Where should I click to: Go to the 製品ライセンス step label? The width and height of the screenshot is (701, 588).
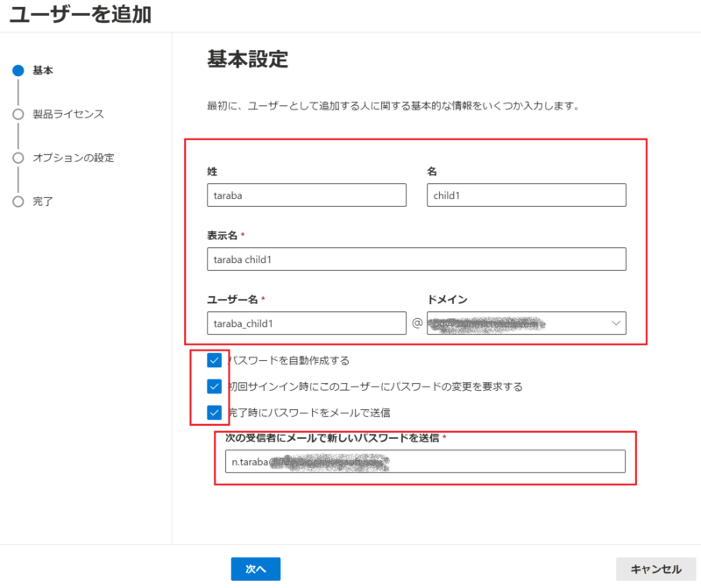tap(68, 114)
